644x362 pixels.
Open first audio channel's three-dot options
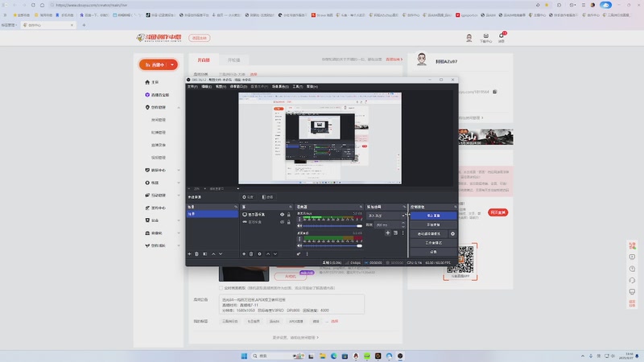[299, 219]
